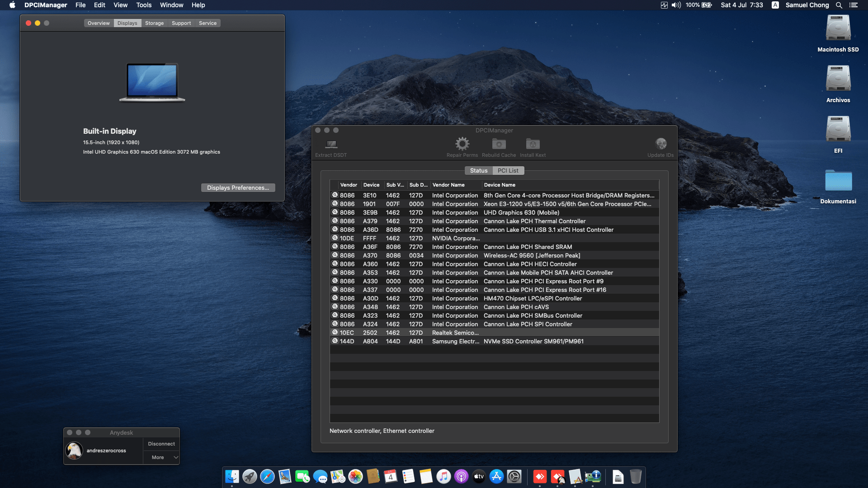Select the Cannon Lake PCH Thermal Controller row
The width and height of the screenshot is (868, 488).
pos(494,221)
